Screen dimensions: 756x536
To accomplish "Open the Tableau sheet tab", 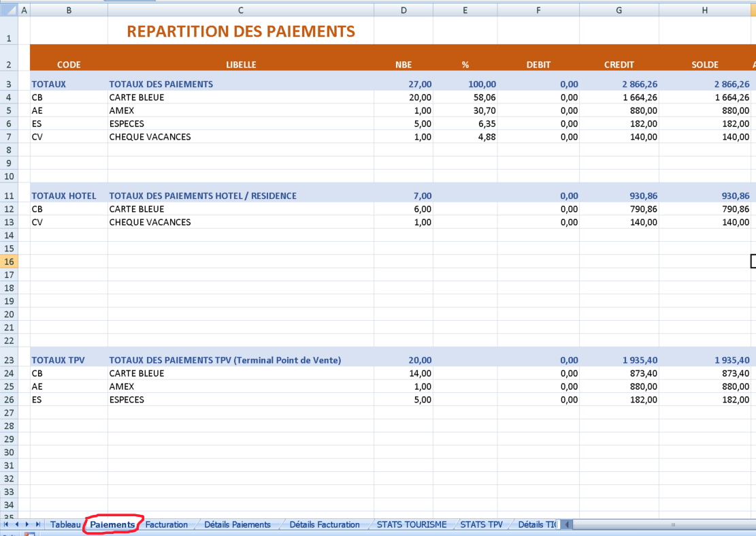I will click(x=65, y=524).
